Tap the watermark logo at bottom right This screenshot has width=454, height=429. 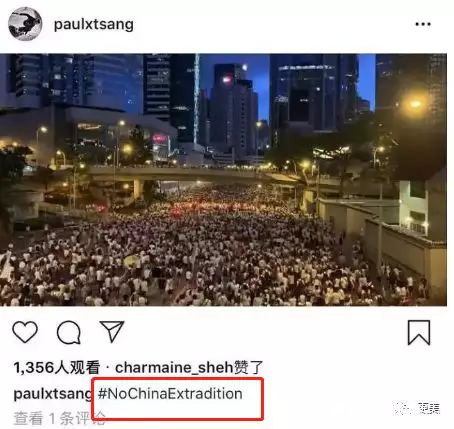click(418, 408)
